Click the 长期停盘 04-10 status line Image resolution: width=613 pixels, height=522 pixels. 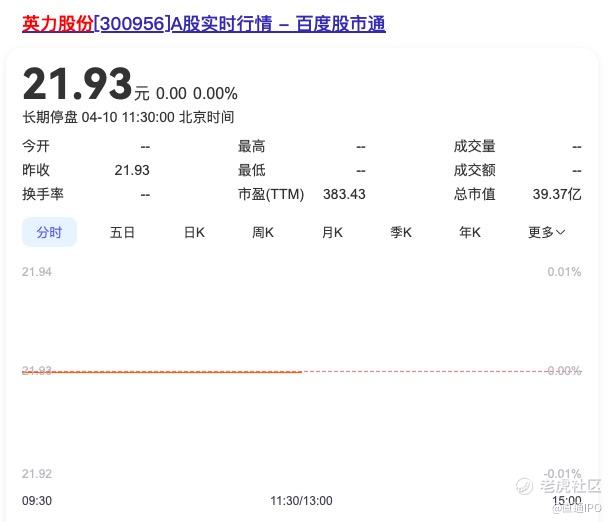[128, 117]
